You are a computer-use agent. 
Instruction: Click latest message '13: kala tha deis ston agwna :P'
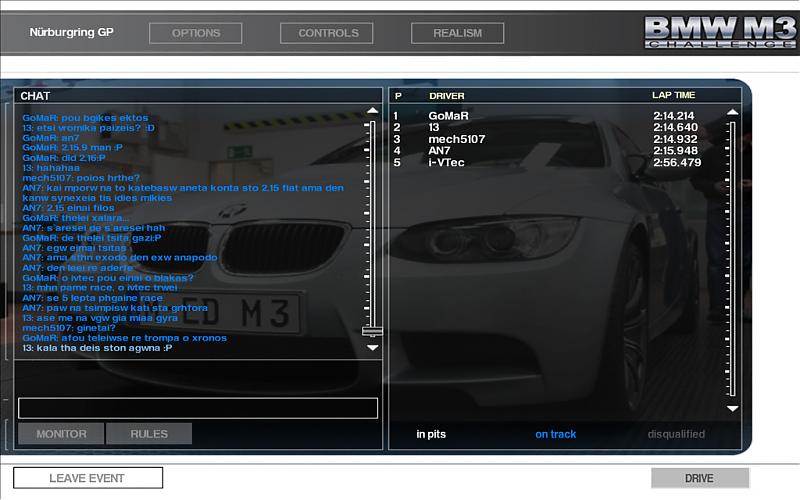tap(97, 348)
